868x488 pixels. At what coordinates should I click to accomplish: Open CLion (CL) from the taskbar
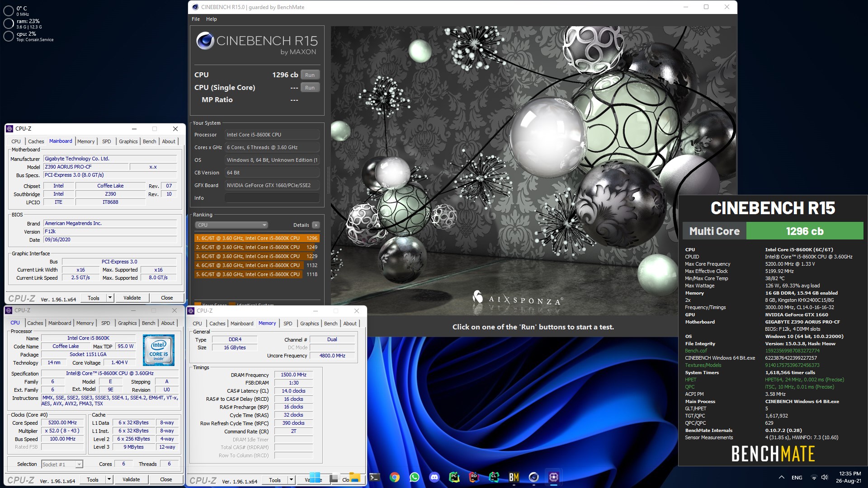[494, 477]
